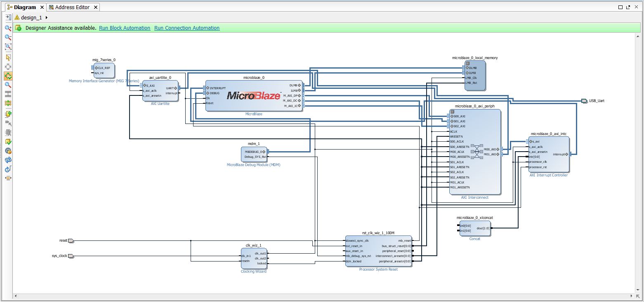
Task: Expand the microblaze_0_local_memory hierarchy block
Action: [x=468, y=63]
